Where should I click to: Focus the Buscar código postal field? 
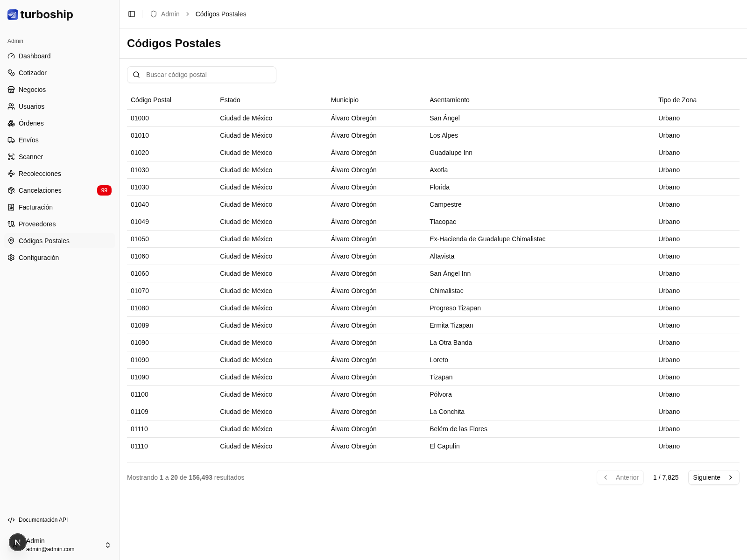[x=208, y=75]
